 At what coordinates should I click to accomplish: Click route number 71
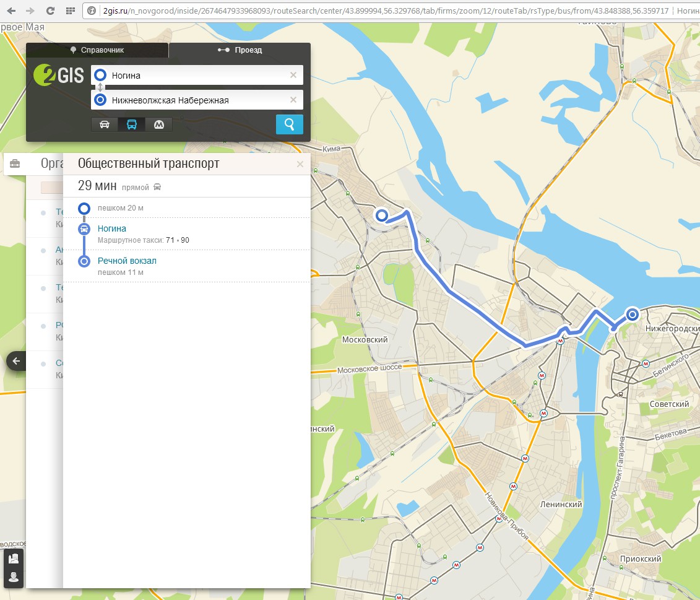tap(170, 240)
